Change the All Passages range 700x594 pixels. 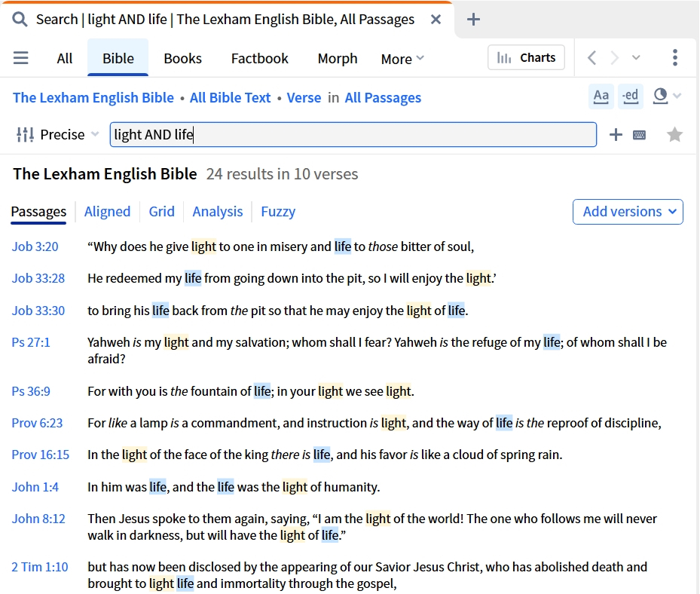[383, 98]
